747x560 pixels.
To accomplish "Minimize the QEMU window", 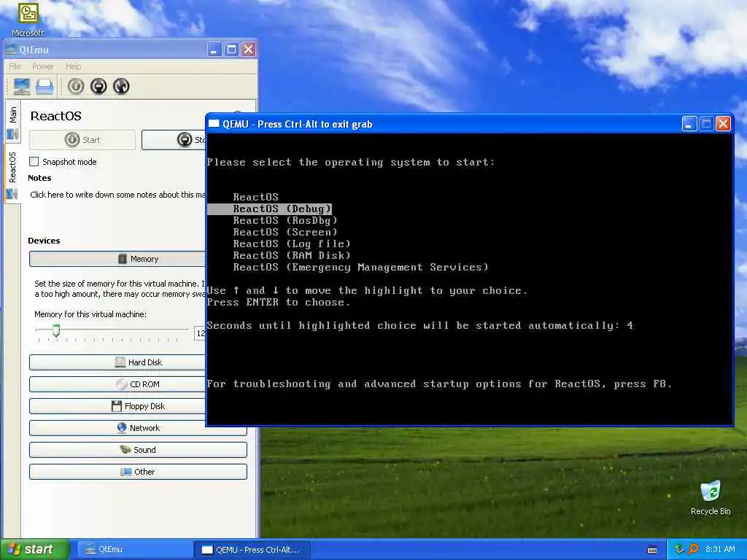I will pyautogui.click(x=689, y=124).
